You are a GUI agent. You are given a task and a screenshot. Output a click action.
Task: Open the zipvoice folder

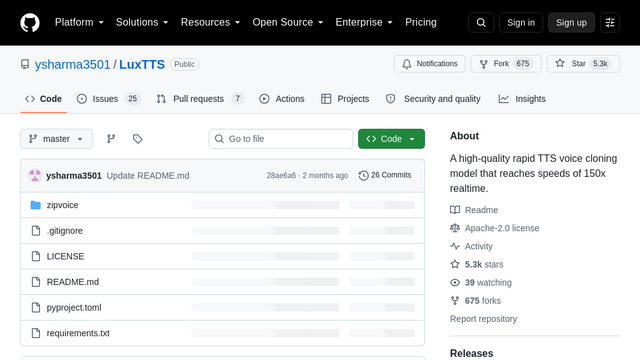tap(62, 205)
